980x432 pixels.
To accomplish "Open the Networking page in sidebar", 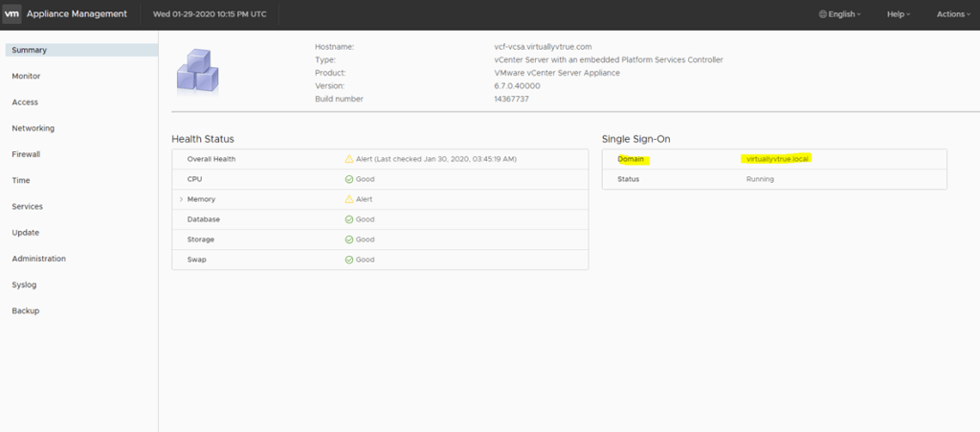I will pos(33,128).
